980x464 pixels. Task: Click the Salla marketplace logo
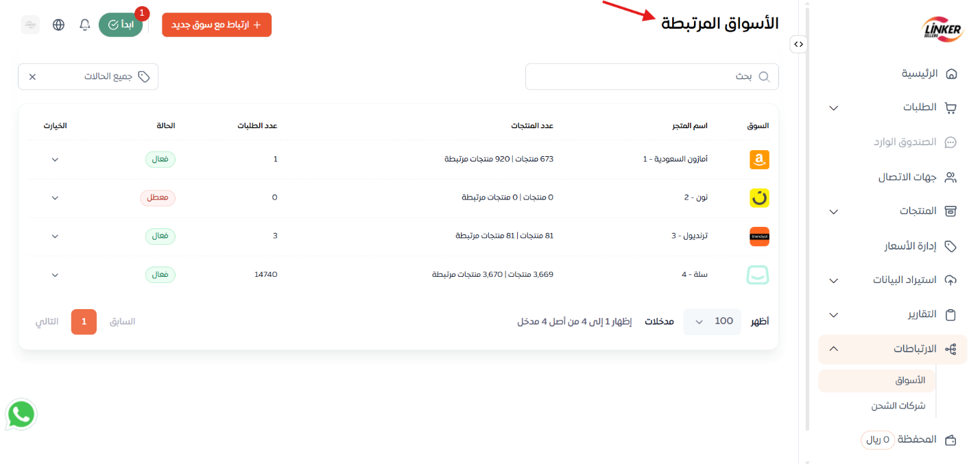(x=758, y=275)
